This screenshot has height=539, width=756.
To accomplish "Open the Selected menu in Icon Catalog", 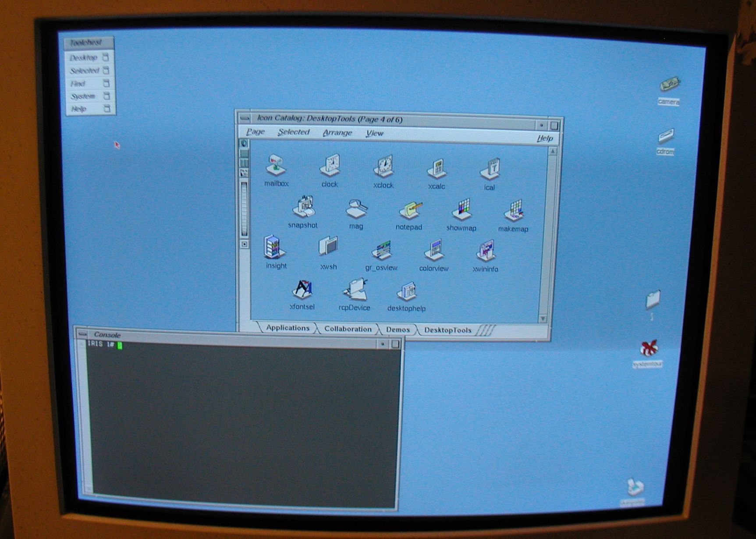I will [294, 132].
